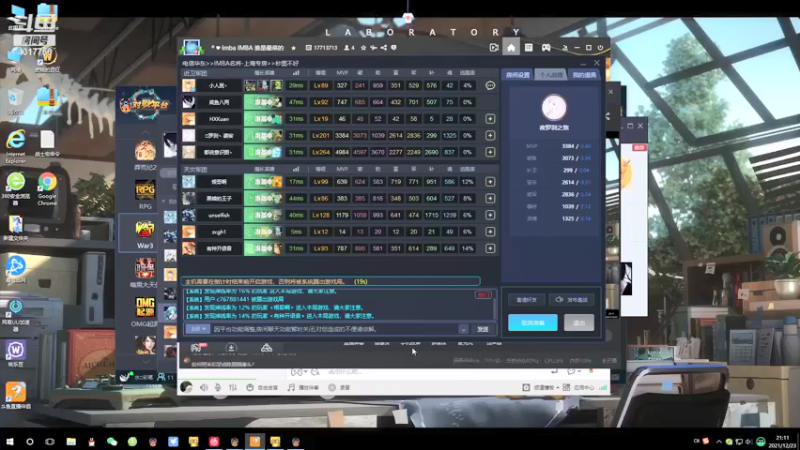The width and height of the screenshot is (800, 450).
Task: Open the home icon in game platform header
Action: (x=511, y=47)
